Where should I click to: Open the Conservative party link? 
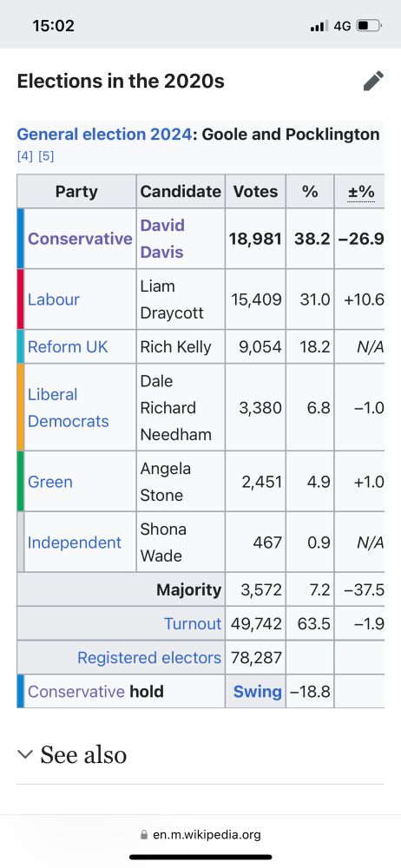pyautogui.click(x=80, y=239)
